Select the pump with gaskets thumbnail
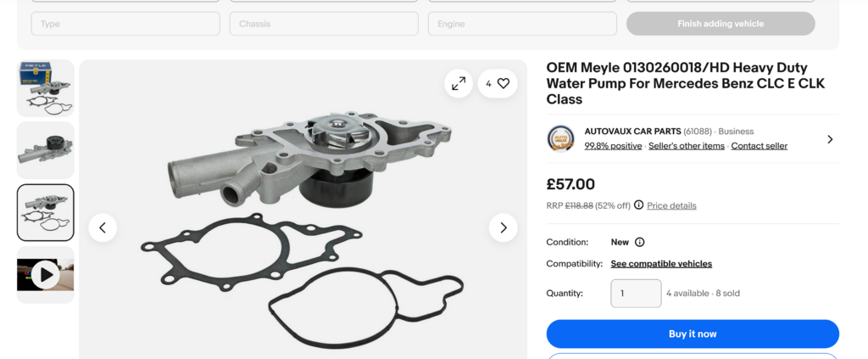 point(46,212)
